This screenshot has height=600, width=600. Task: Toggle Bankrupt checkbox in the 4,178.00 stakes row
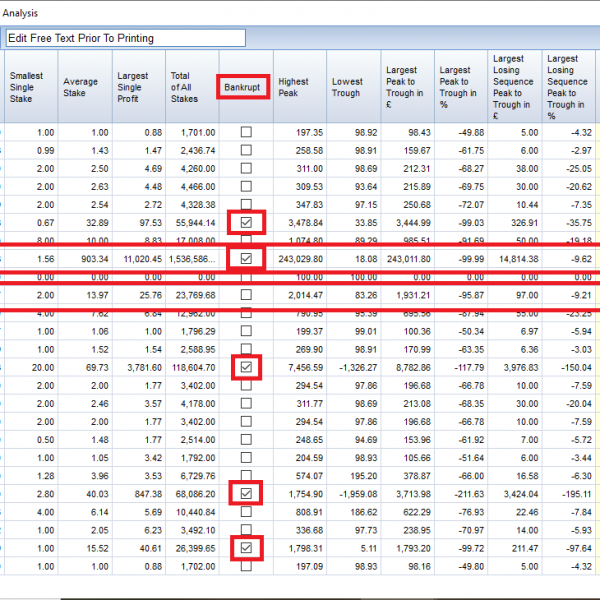(x=246, y=403)
